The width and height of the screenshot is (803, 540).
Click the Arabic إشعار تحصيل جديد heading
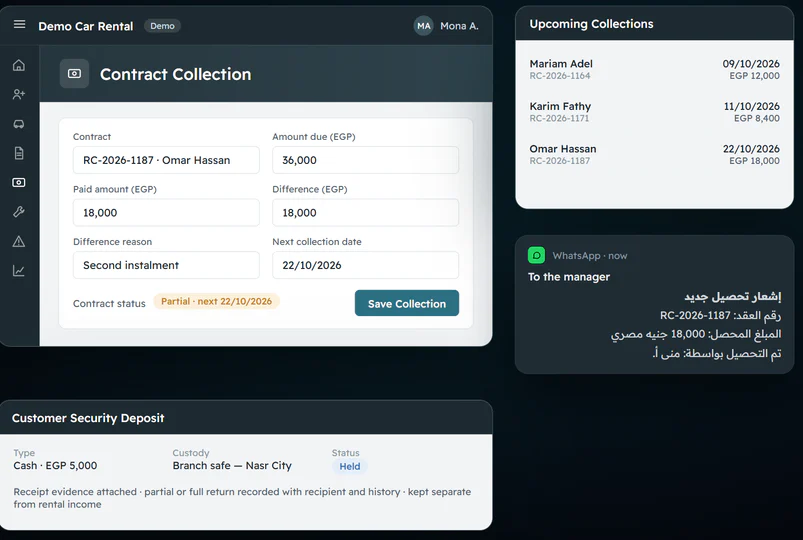[733, 296]
